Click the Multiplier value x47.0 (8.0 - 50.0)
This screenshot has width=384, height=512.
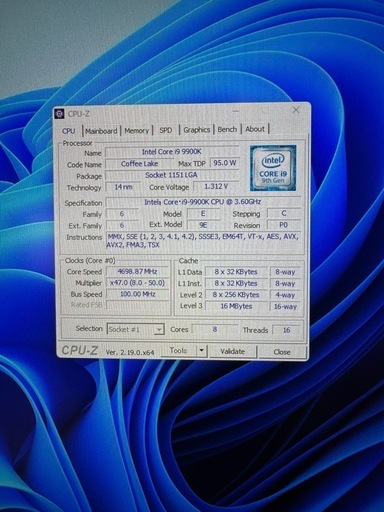click(137, 283)
